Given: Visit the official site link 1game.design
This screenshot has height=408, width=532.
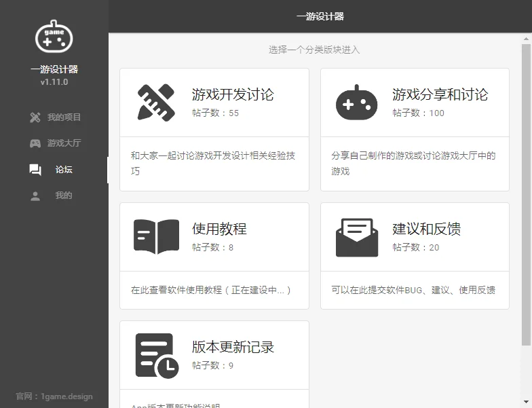Looking at the screenshot, I should 66,396.
